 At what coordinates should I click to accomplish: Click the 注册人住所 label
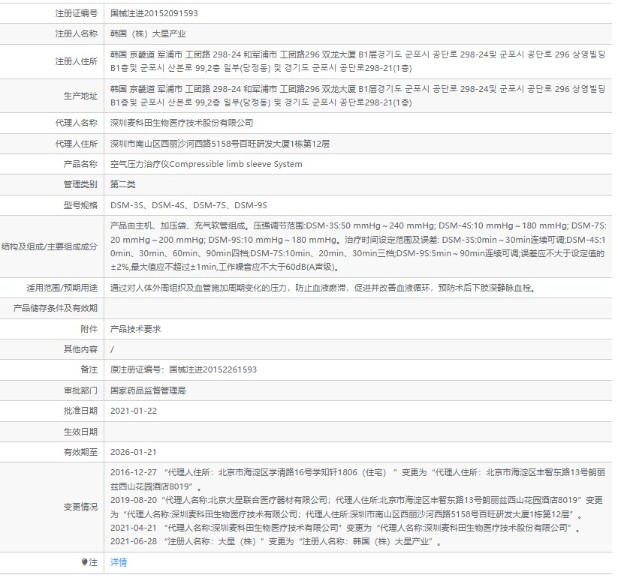tap(76, 62)
